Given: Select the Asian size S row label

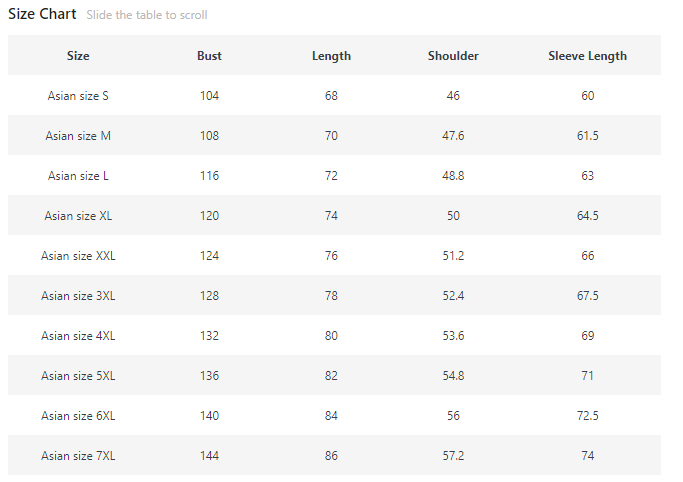Looking at the screenshot, I should (x=78, y=96).
